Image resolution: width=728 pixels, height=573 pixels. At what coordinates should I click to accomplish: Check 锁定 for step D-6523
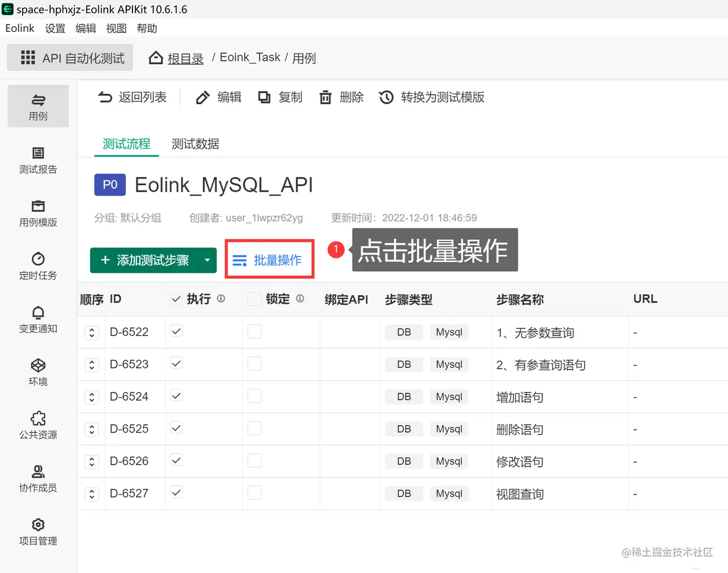point(255,364)
